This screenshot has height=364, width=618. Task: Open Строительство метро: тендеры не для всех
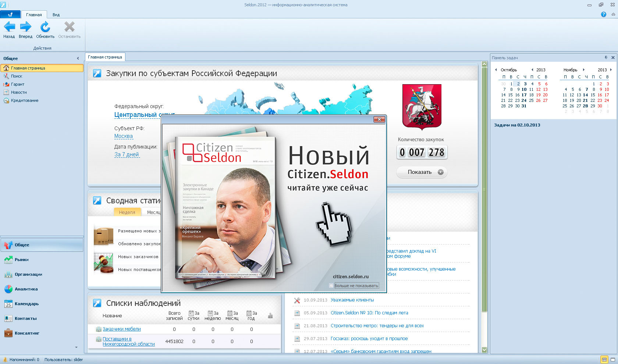[x=377, y=326]
